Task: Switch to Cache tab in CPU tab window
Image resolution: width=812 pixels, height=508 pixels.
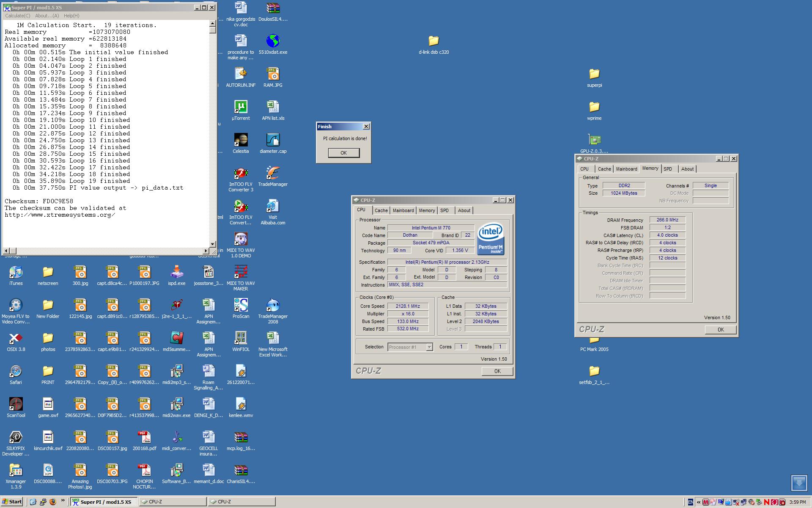Action: click(x=381, y=210)
